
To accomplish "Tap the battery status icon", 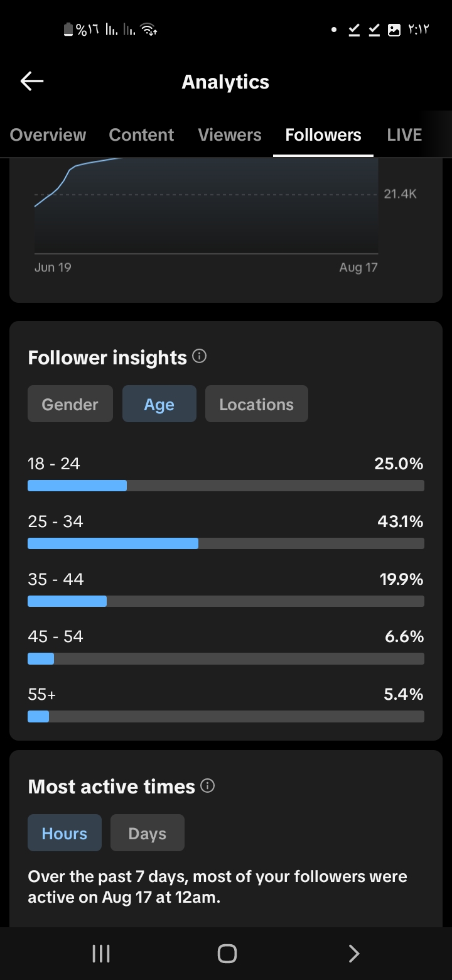I will 68,30.
